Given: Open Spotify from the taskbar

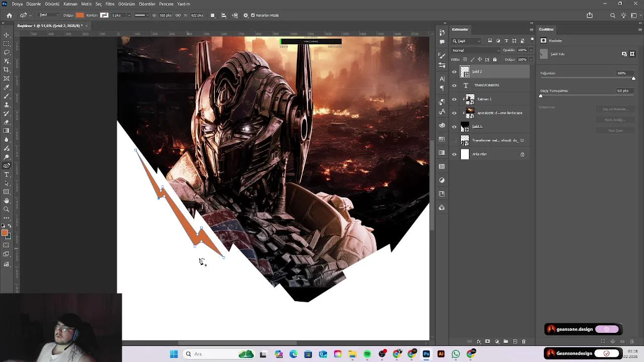Looking at the screenshot, I should 367,354.
